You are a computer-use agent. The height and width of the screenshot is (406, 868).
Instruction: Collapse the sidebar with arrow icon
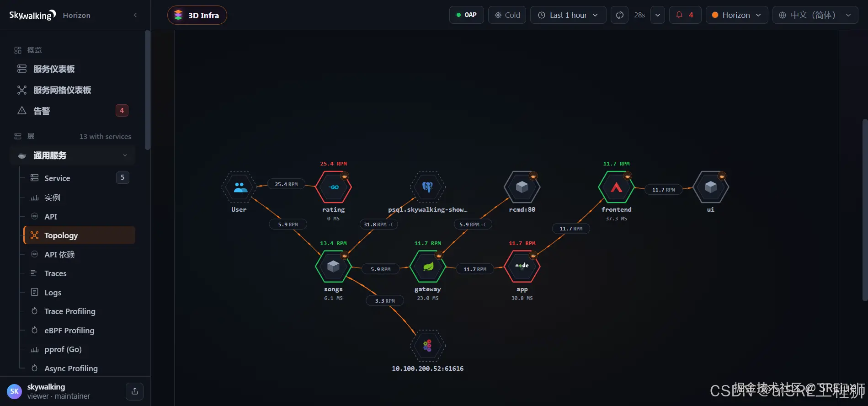(x=135, y=15)
